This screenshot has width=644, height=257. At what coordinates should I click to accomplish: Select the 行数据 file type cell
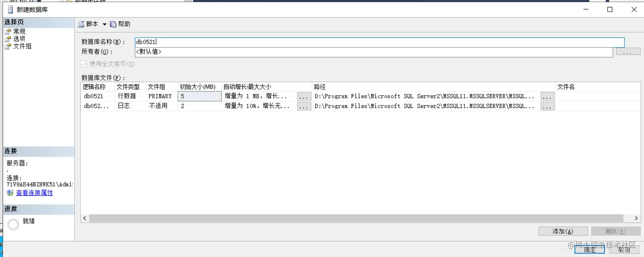(x=130, y=96)
